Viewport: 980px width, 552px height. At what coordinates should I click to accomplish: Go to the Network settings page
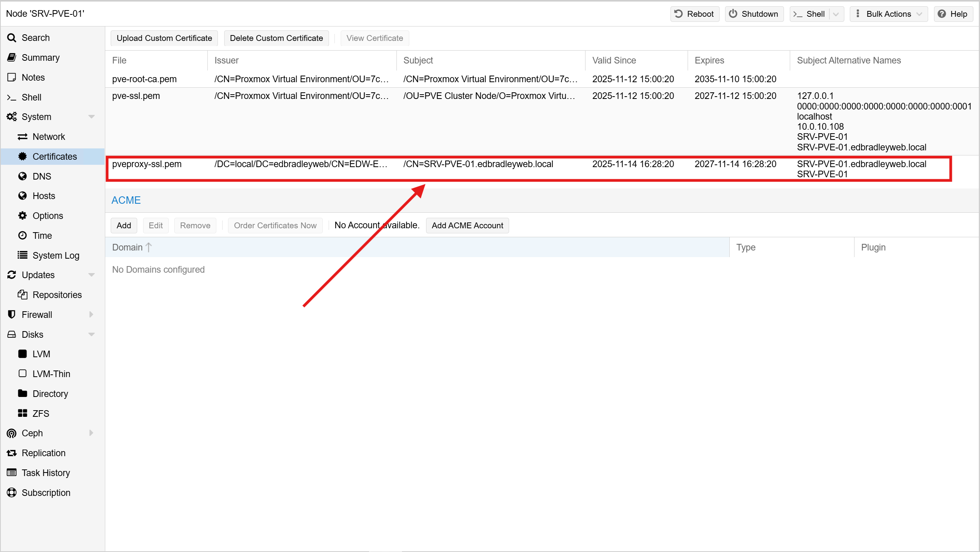click(x=49, y=137)
